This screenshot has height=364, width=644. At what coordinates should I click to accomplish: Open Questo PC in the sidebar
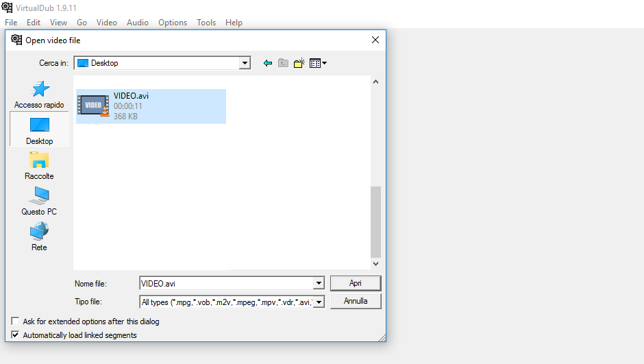(40, 202)
